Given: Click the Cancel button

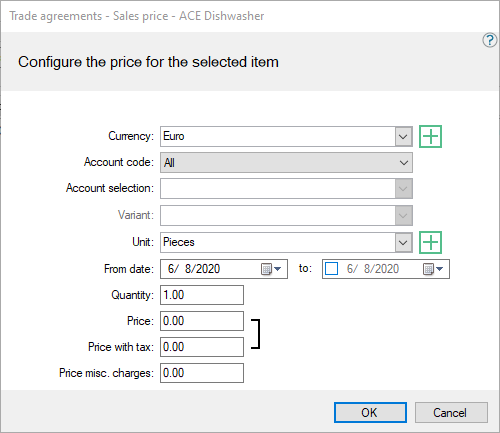Looking at the screenshot, I should 451,413.
